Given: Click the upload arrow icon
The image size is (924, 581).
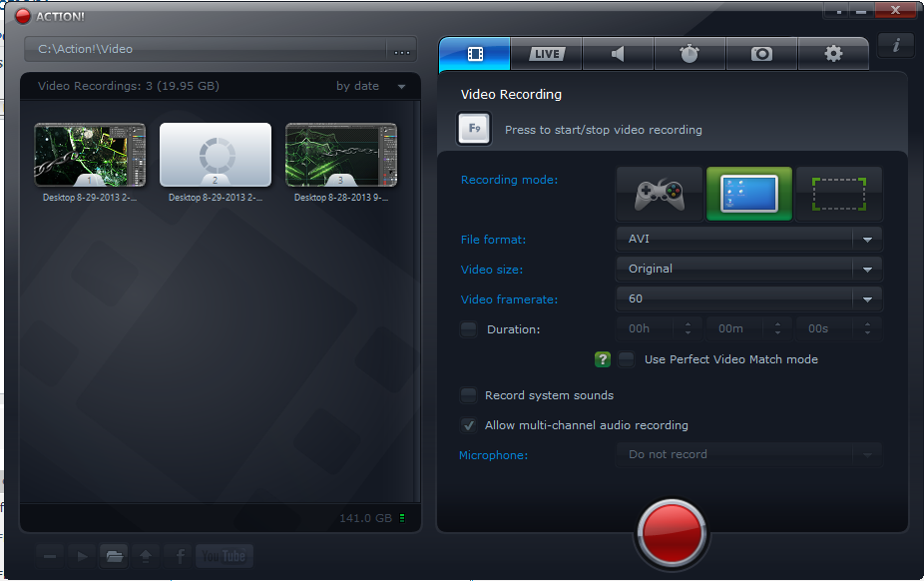Looking at the screenshot, I should 146,556.
